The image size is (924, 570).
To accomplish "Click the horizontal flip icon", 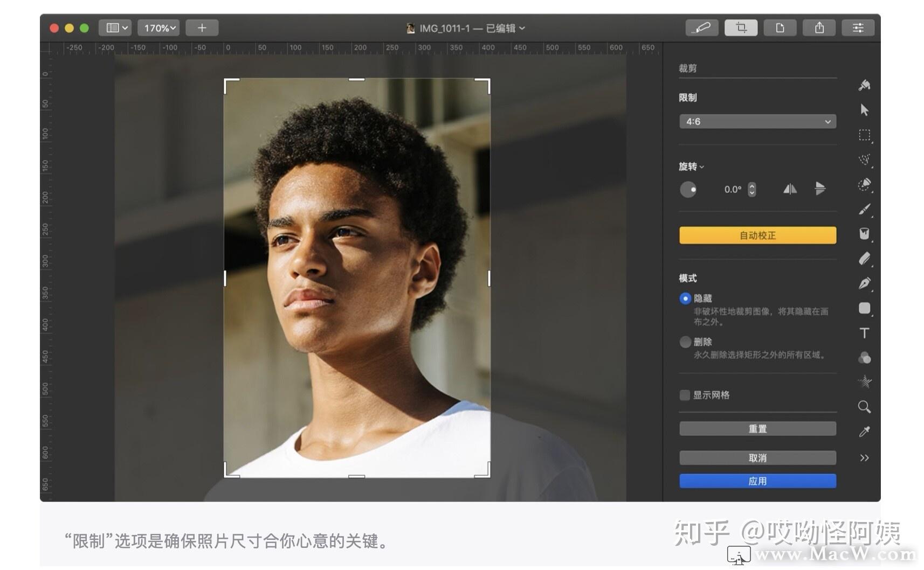I will [789, 189].
